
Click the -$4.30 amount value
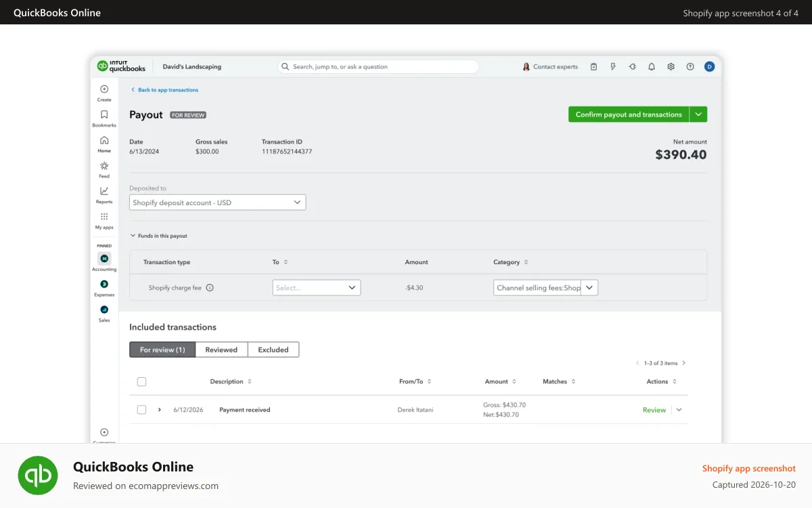414,288
